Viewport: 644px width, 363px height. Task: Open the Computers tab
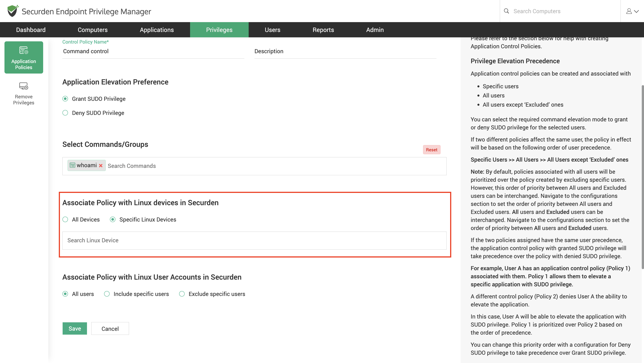point(93,30)
